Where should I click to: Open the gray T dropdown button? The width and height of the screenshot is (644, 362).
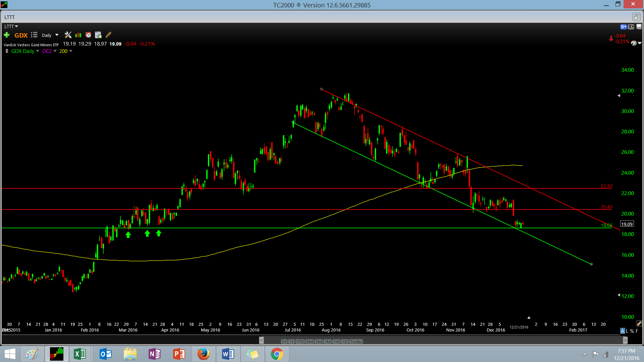(631, 27)
